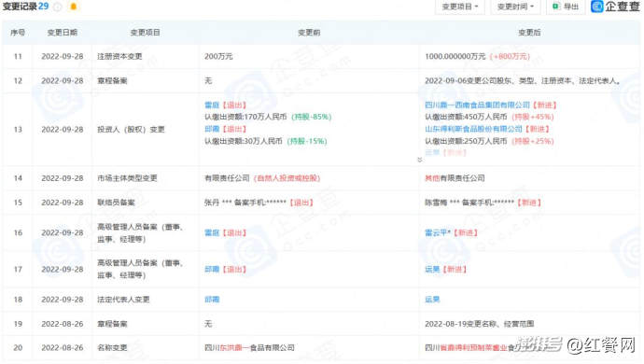The image size is (644, 364).
Task: Click the 变更项目 column header
Action: [145, 33]
